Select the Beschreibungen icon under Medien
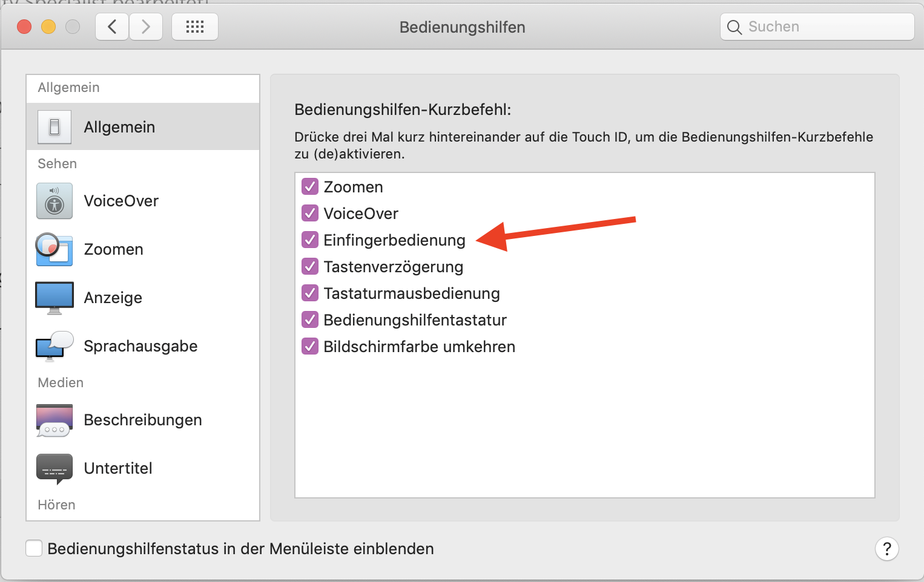Viewport: 924px width, 582px height. click(54, 420)
